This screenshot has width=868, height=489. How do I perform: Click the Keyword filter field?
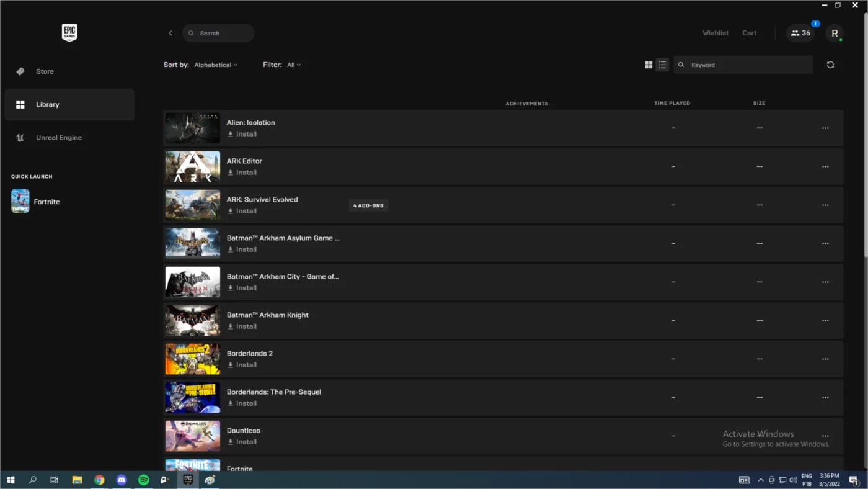(743, 65)
